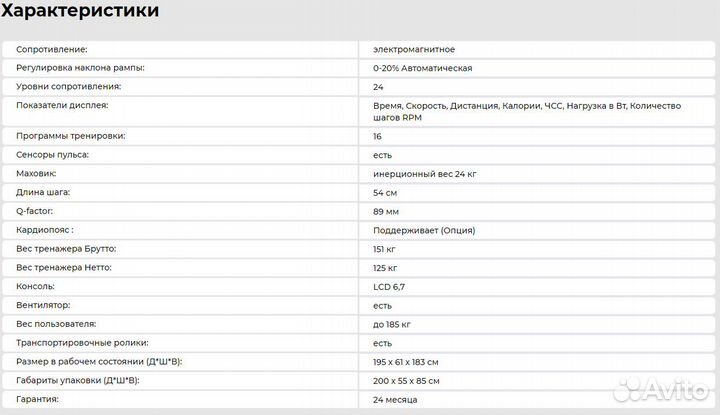Image resolution: width=720 pixels, height=415 pixels.
Task: Select the Регулировка наклона рампы label
Action: click(81, 68)
